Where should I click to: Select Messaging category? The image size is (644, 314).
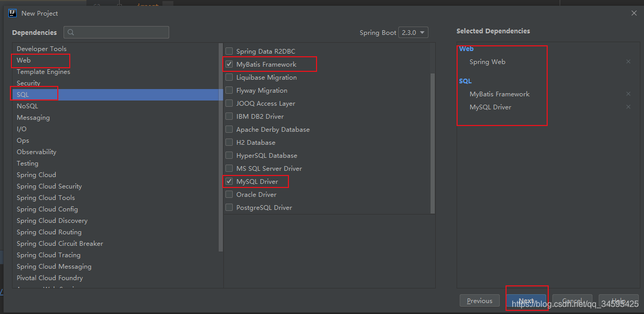pyautogui.click(x=116, y=117)
